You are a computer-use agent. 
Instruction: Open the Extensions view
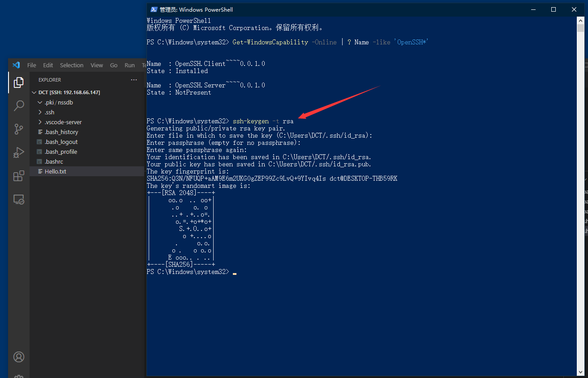point(18,176)
